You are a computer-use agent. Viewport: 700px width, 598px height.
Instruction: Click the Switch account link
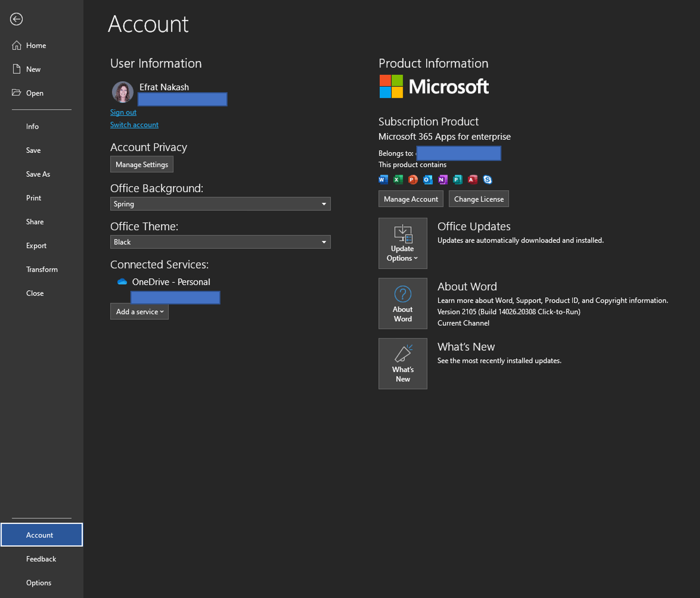tap(134, 125)
